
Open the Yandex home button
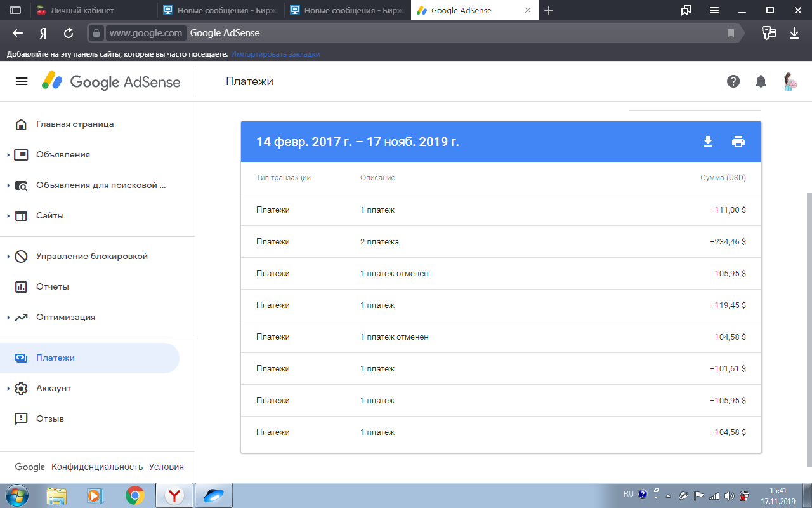point(43,33)
